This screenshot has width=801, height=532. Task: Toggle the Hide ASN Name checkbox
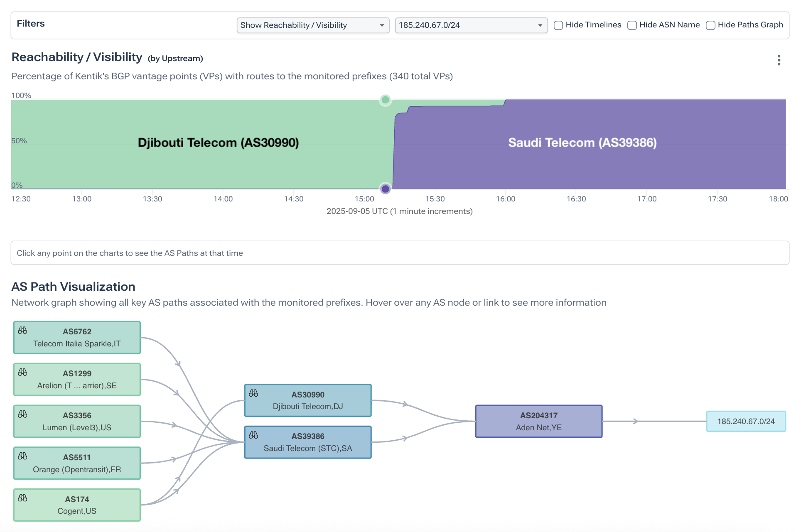tap(632, 25)
